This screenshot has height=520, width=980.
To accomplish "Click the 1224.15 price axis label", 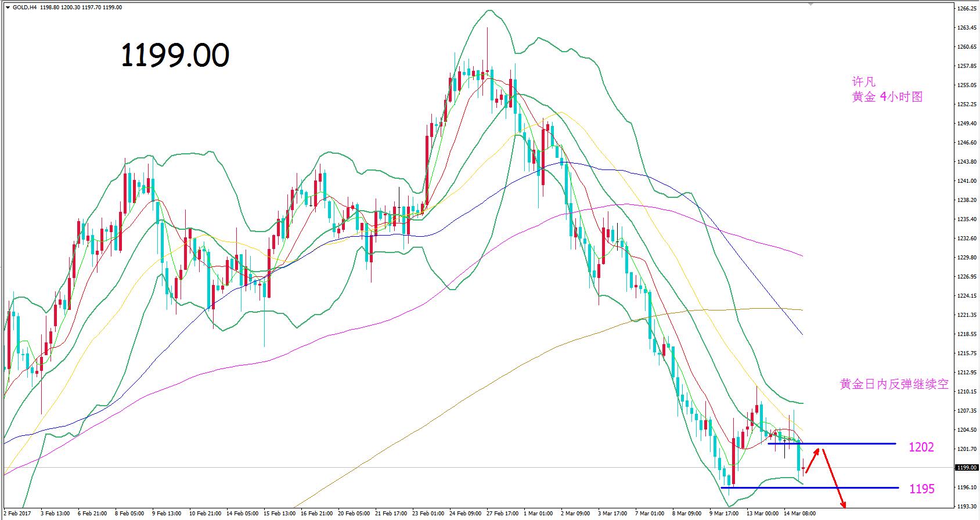I will click(967, 296).
